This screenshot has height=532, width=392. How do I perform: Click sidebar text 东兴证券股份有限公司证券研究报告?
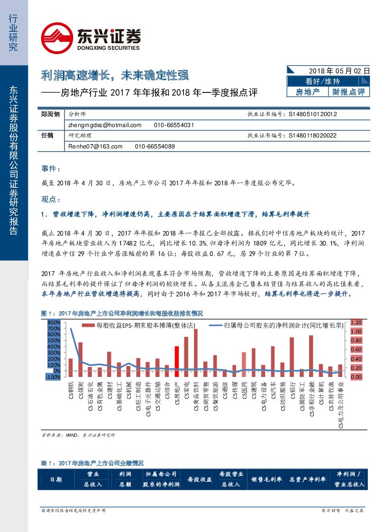tap(14, 160)
